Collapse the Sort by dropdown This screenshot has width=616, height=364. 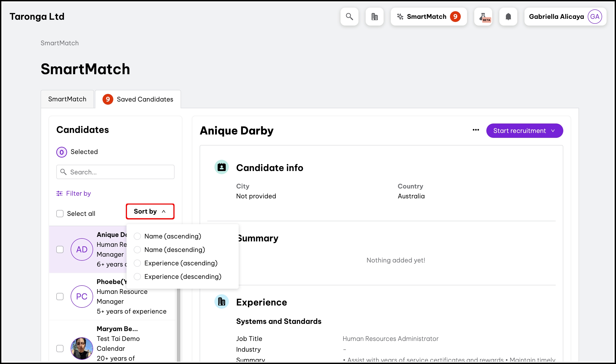point(150,211)
